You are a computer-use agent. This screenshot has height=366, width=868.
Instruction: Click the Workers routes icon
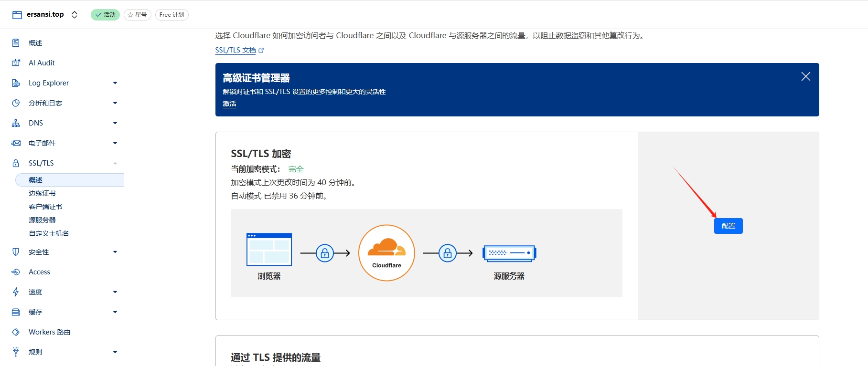click(16, 332)
